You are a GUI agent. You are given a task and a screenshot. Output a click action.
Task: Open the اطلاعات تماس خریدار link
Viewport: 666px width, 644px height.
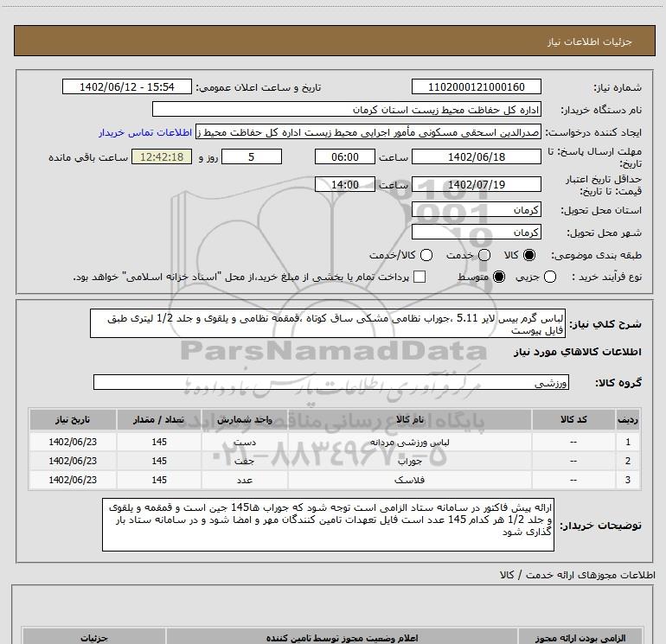[145, 132]
